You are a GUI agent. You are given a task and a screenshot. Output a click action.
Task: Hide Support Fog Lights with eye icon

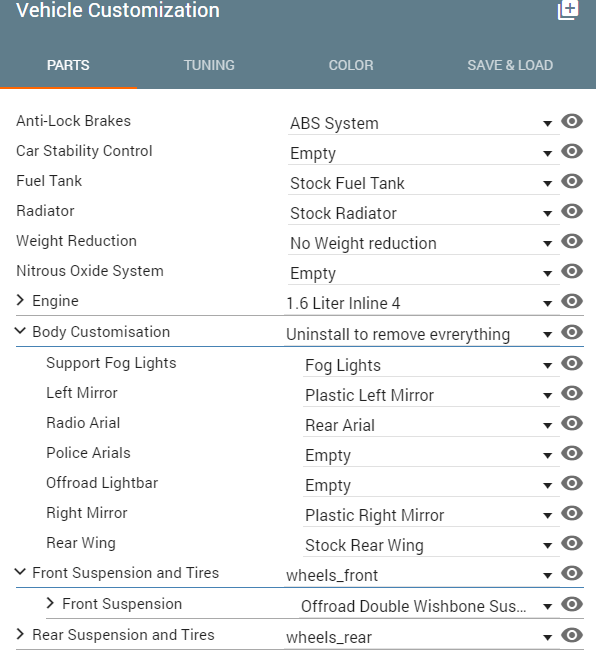tap(572, 363)
